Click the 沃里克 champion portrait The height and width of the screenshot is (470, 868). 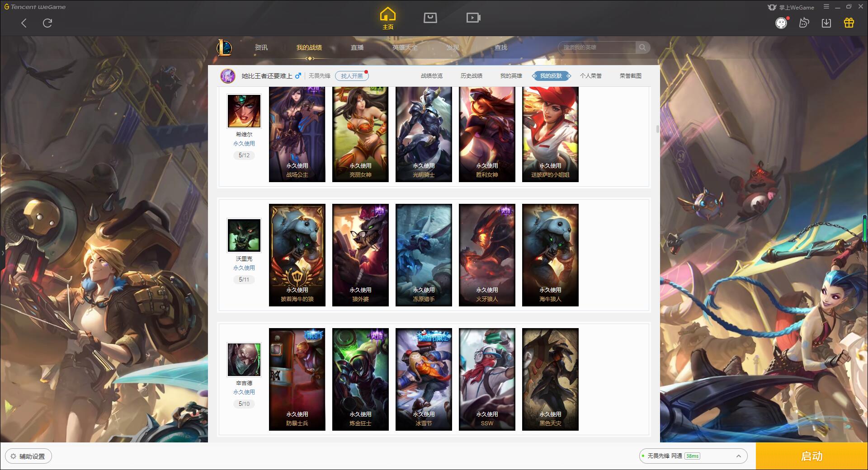(244, 235)
